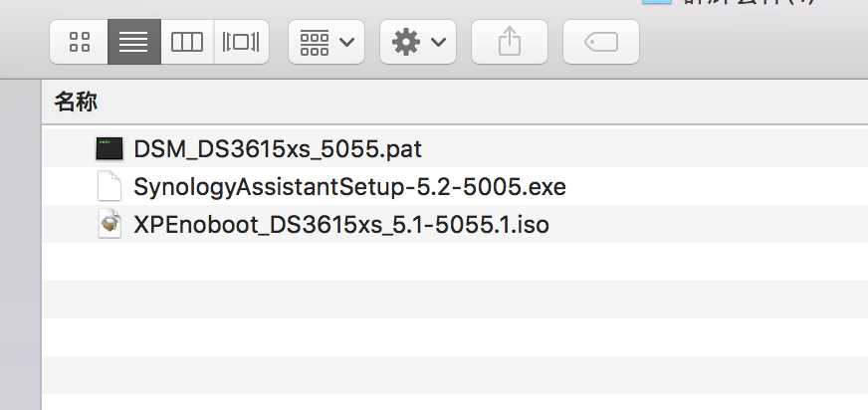Click the terminal-style icon of the .pat file

[108, 149]
